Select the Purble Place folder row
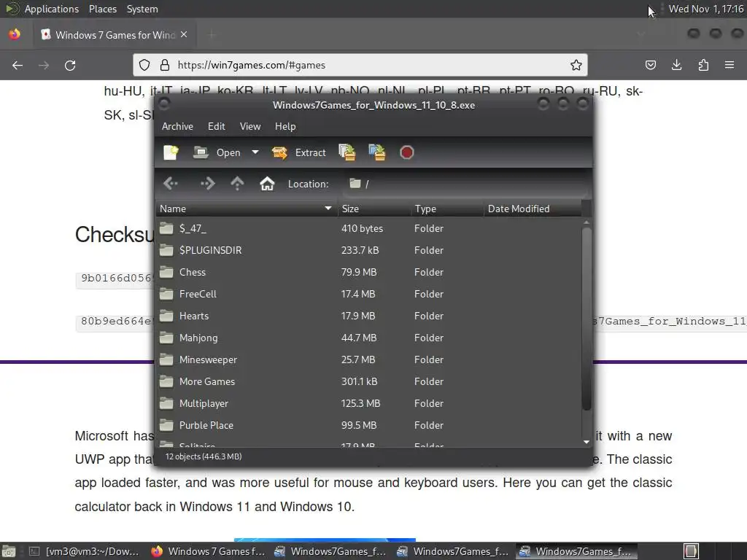Image resolution: width=747 pixels, height=560 pixels. click(x=368, y=426)
